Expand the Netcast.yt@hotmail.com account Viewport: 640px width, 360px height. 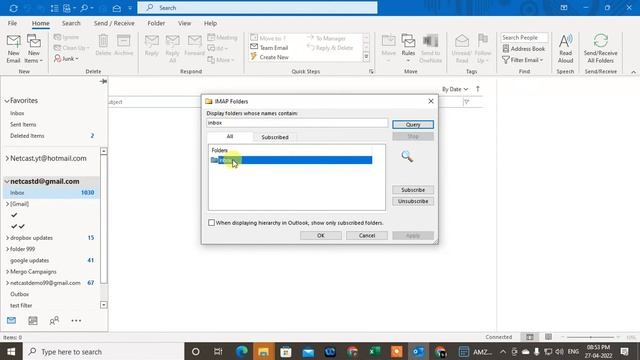point(7,158)
